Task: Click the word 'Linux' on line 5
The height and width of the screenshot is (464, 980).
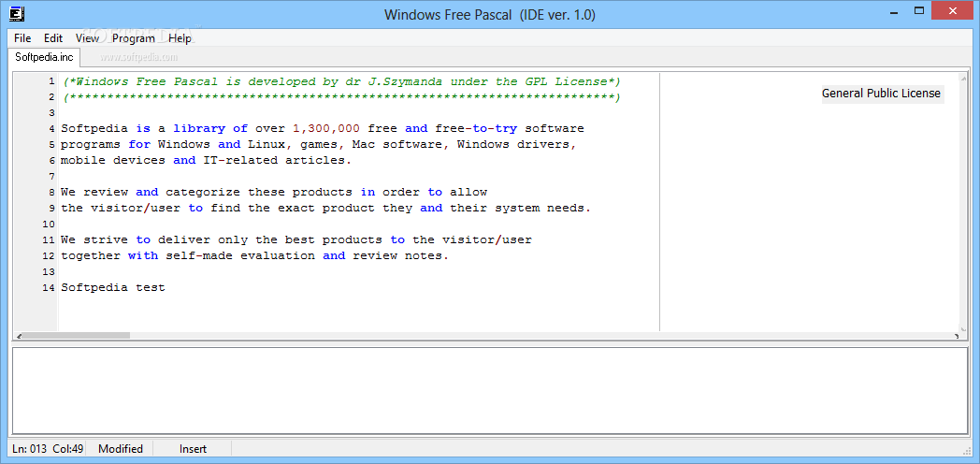Action: click(x=267, y=144)
